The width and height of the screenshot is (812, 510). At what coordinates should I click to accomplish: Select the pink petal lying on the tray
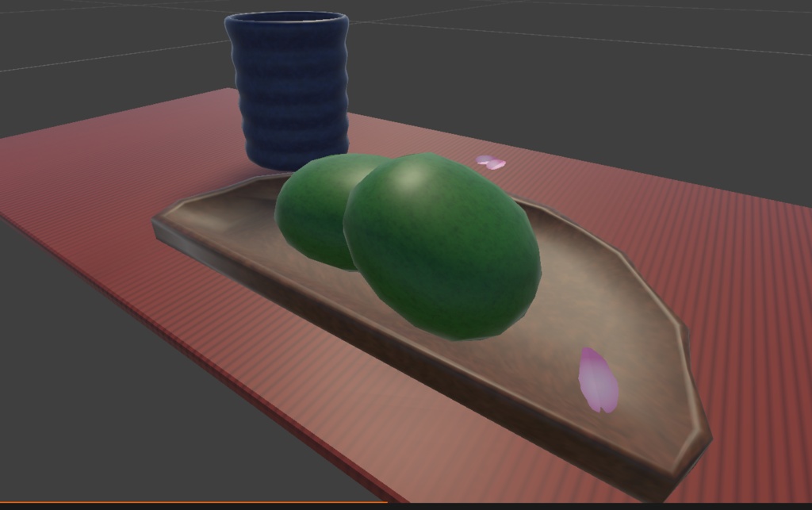(x=598, y=381)
